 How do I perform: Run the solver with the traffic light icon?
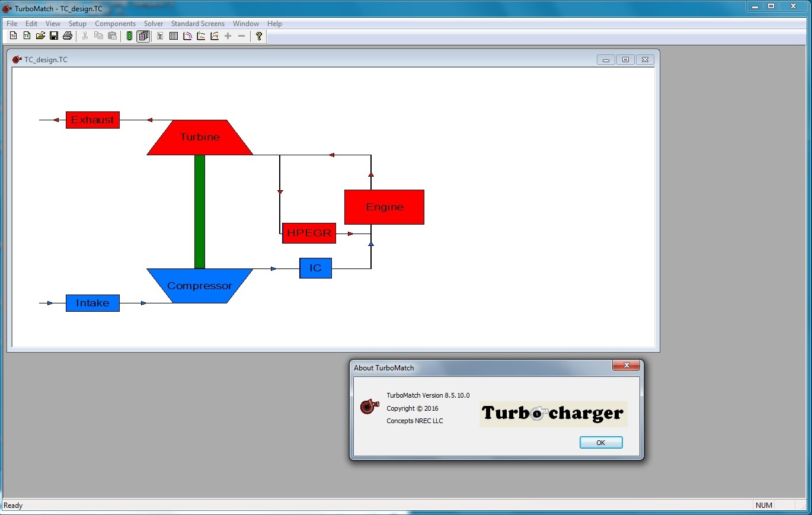[129, 36]
